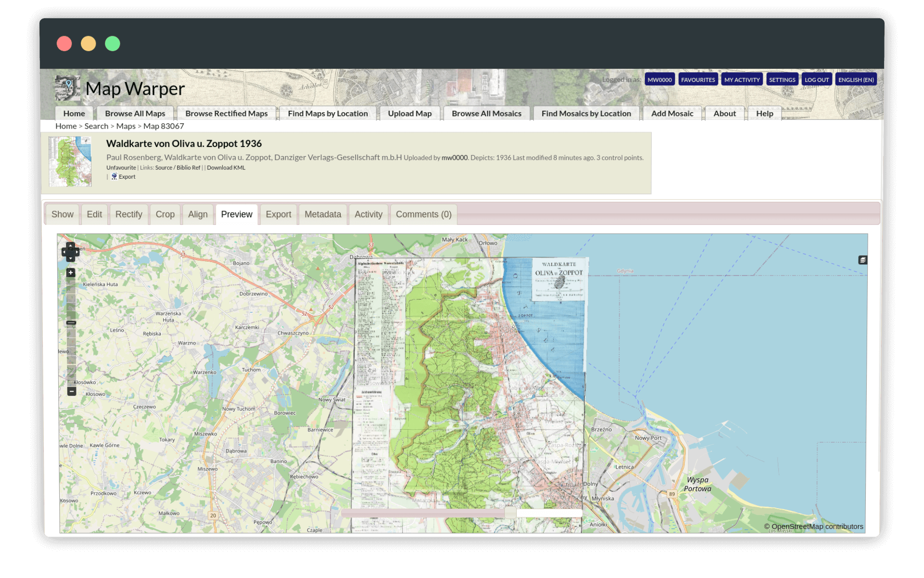This screenshot has width=924, height=578.
Task: Pan the map left with arrow control
Action: pos(64,252)
